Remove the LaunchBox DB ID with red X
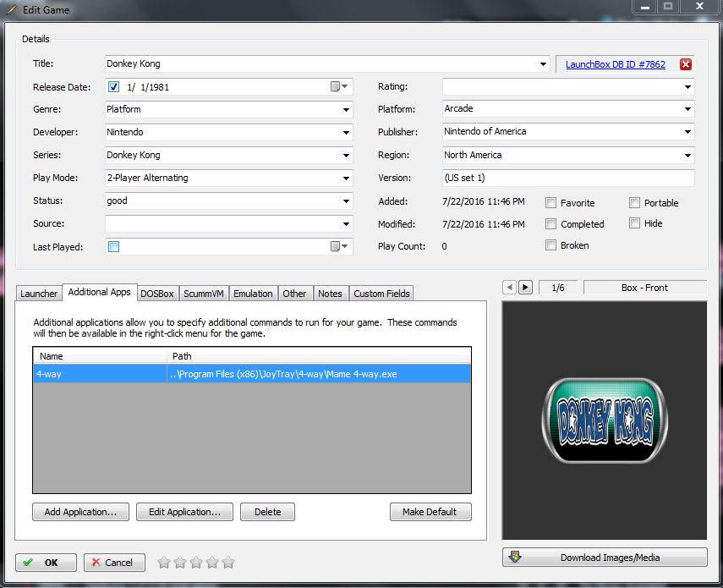The height and width of the screenshot is (588, 723). click(686, 64)
